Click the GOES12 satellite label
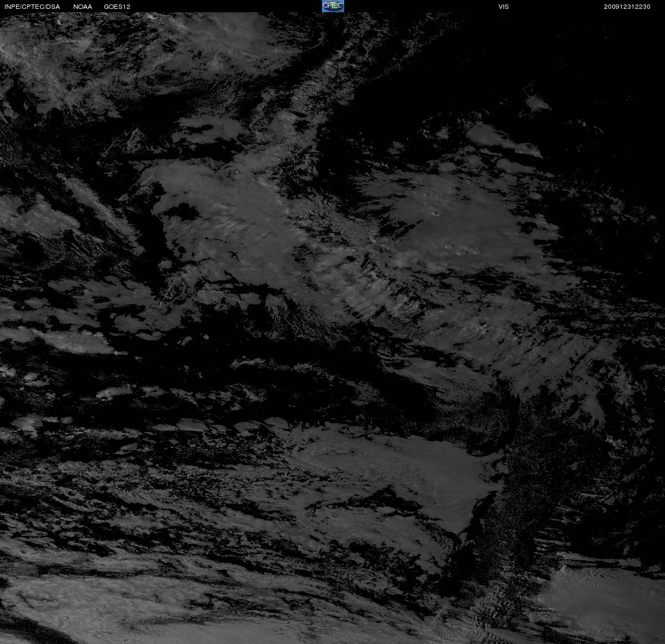Image resolution: width=665 pixels, height=644 pixels. [x=117, y=7]
